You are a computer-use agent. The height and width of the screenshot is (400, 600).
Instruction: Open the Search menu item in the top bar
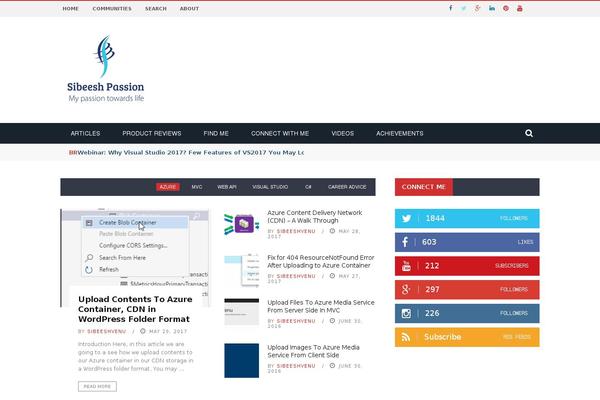tap(156, 8)
